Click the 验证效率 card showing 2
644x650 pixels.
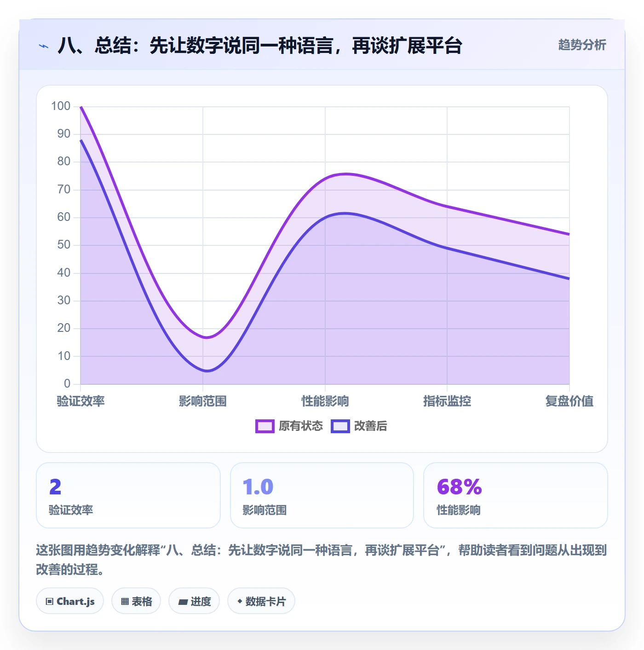(x=128, y=495)
